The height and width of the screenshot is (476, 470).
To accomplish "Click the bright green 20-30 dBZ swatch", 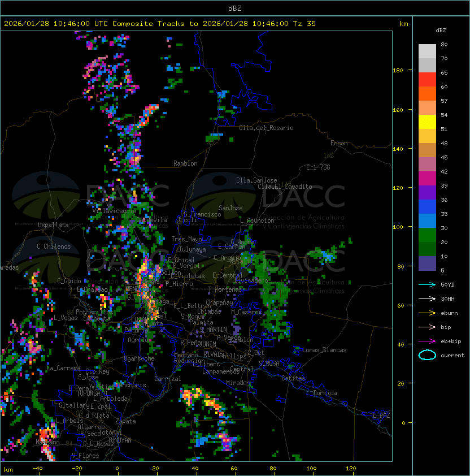I will [427, 235].
